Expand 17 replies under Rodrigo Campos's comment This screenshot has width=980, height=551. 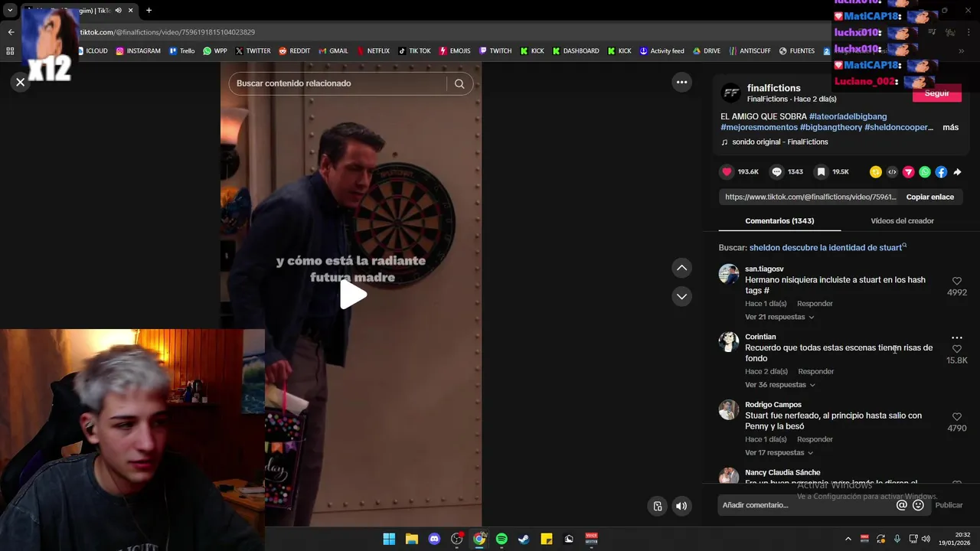click(x=779, y=453)
